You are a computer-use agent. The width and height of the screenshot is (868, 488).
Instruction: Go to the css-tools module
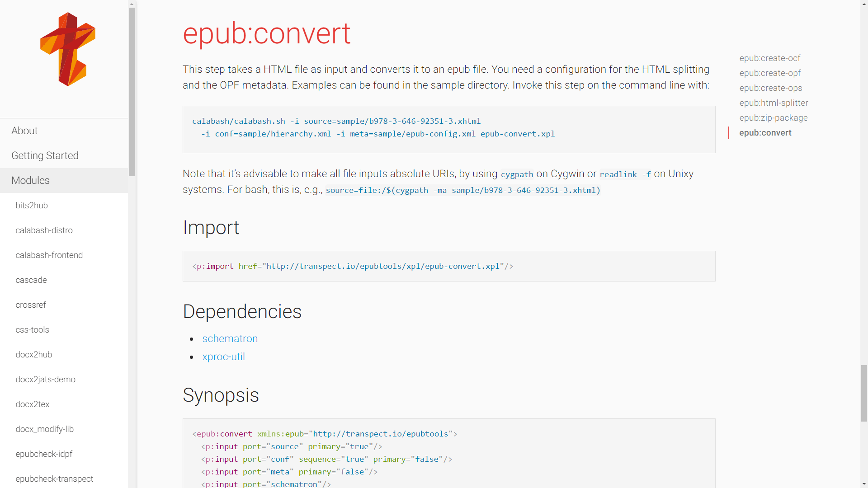(x=32, y=330)
